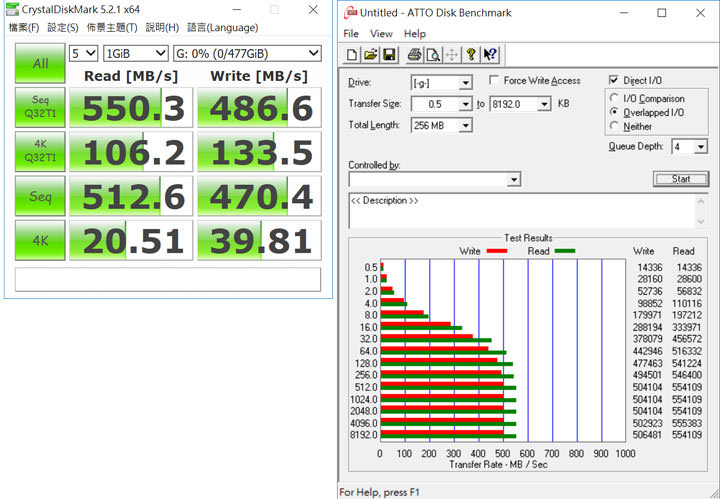The width and height of the screenshot is (720, 499).
Task: Select the I/O Comparison radio button
Action: pos(614,98)
